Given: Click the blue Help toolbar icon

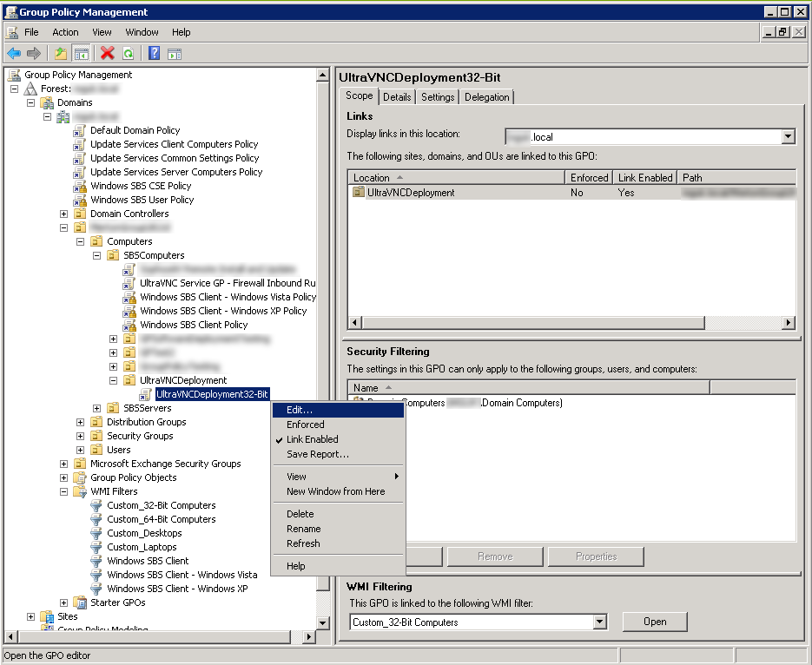Looking at the screenshot, I should (154, 53).
